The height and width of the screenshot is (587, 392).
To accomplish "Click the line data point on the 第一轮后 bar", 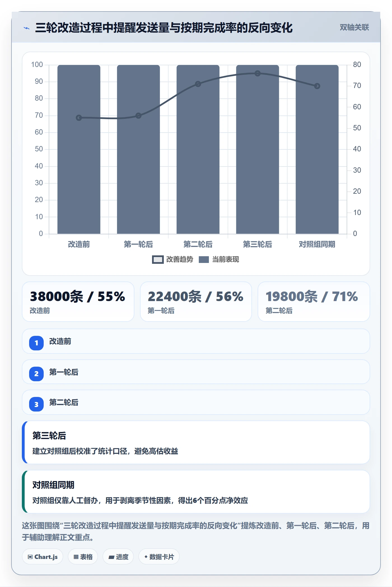I will click(x=138, y=115).
